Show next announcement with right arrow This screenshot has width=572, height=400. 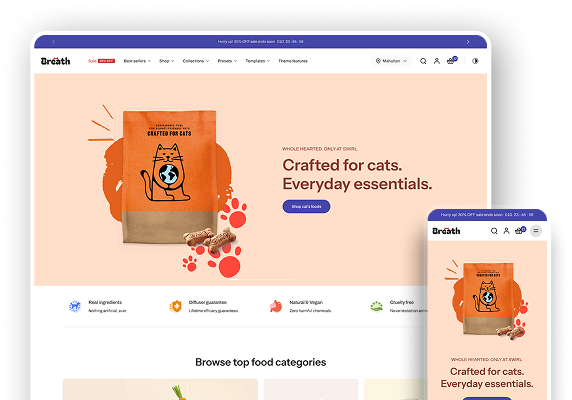coord(468,42)
